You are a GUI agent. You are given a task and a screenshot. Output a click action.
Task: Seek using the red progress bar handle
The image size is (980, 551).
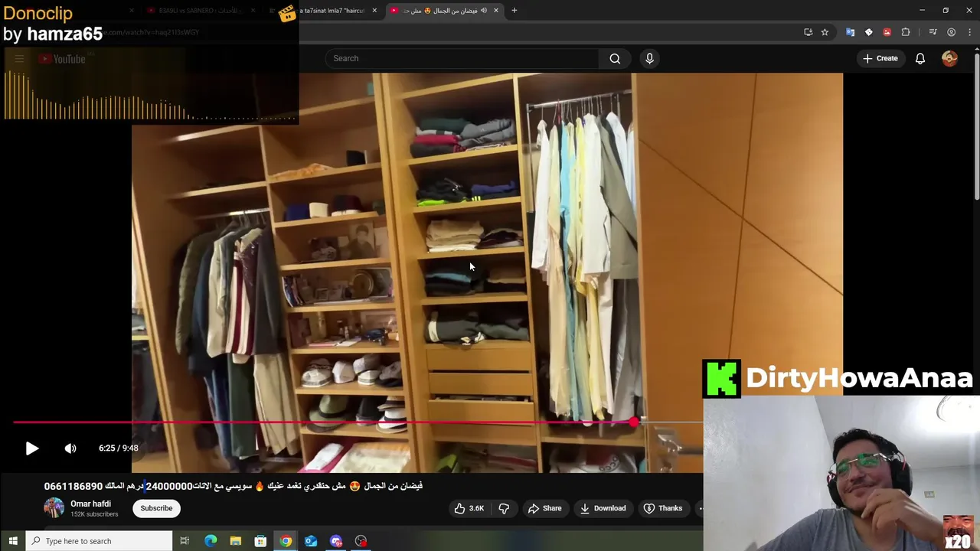tap(634, 422)
